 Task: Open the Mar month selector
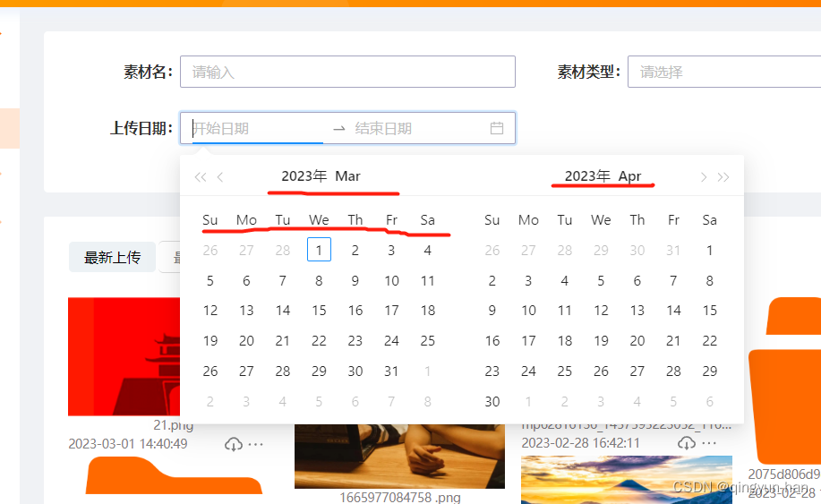point(347,175)
